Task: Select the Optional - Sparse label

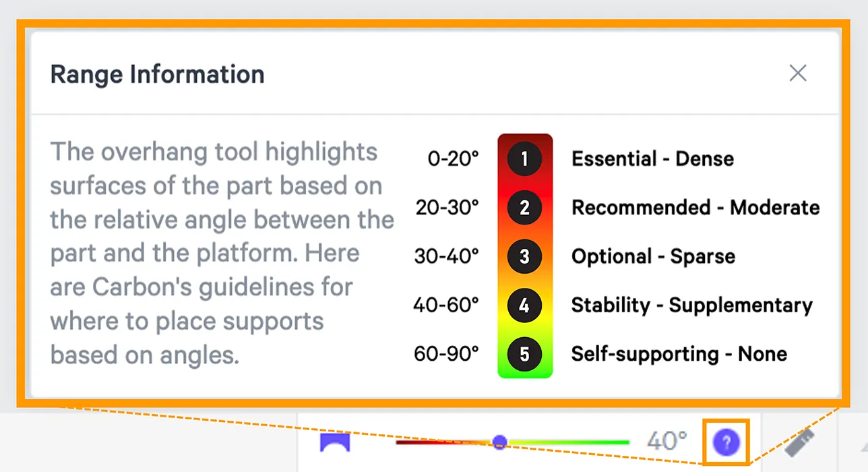Action: [x=653, y=257]
